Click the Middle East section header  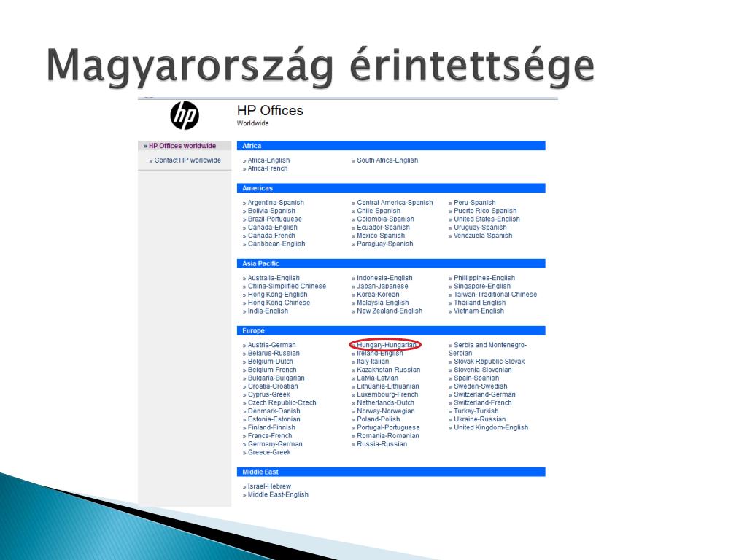pos(391,472)
